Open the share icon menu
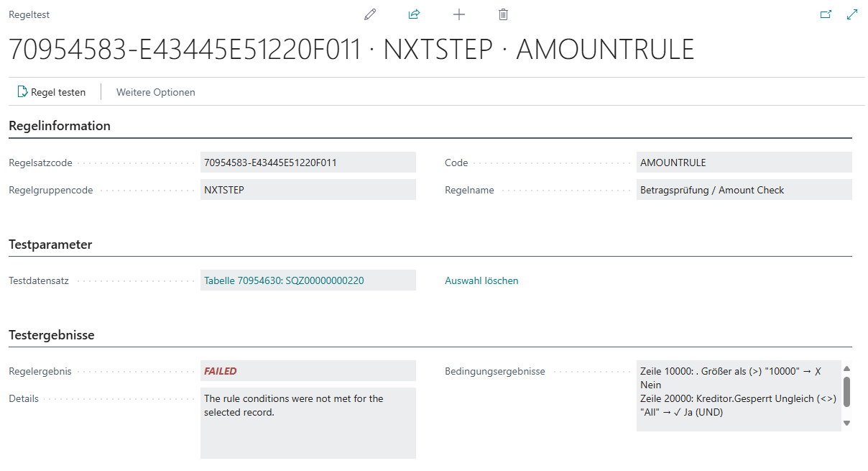 click(414, 14)
